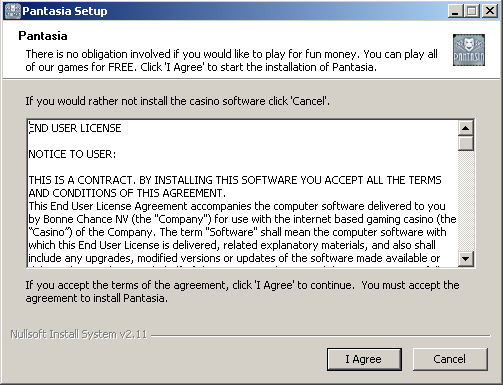The height and width of the screenshot is (385, 503).
Task: Click the license scrollbar down arrow
Action: (x=466, y=258)
